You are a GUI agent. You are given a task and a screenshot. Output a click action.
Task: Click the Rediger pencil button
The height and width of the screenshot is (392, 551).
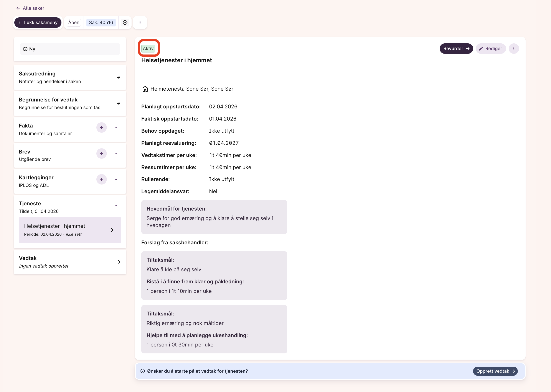[490, 49]
